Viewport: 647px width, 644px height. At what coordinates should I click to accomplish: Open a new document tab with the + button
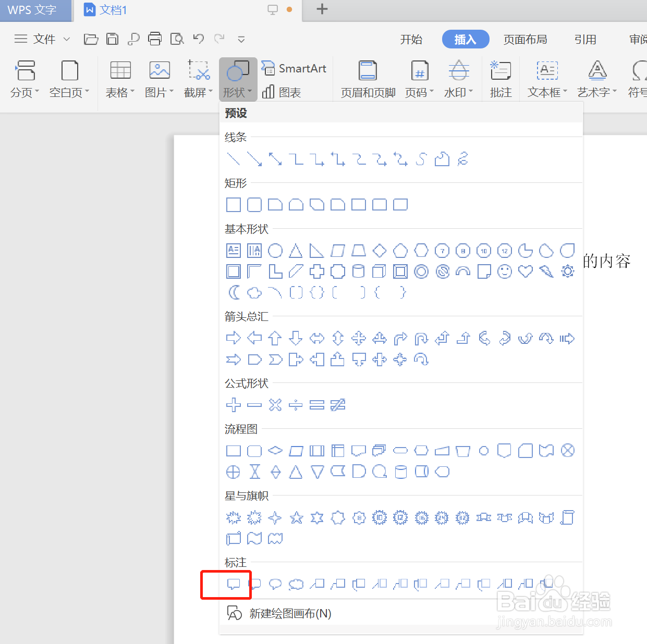[x=321, y=9]
